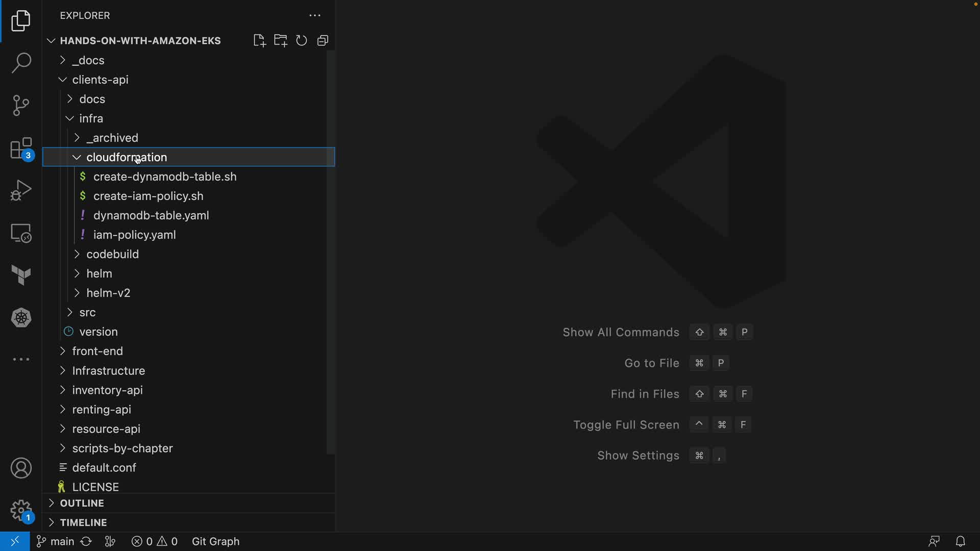
Task: Open additional views ellipsis in activity bar
Action: tap(21, 360)
